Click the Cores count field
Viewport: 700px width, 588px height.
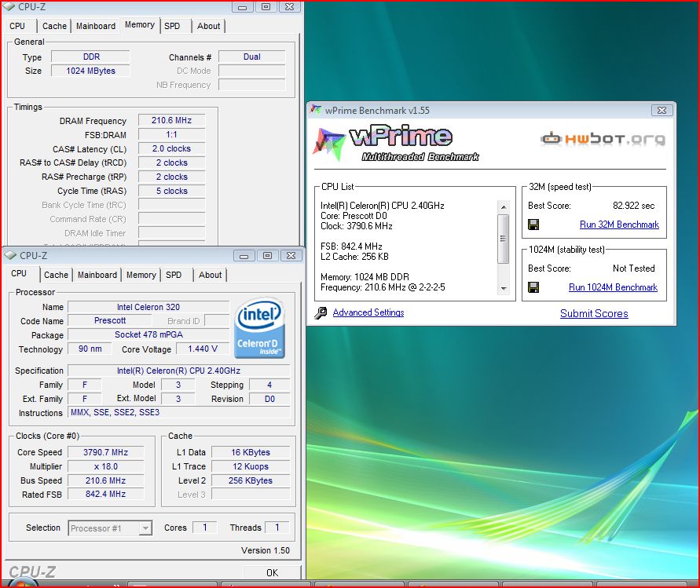[x=204, y=528]
